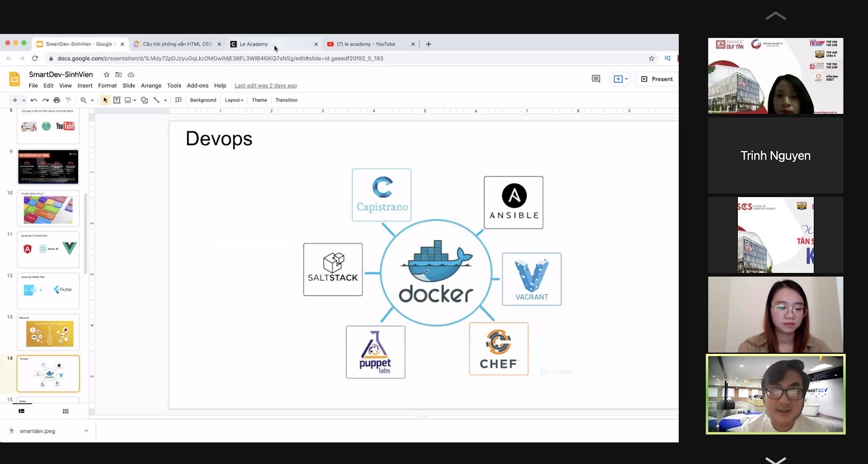Open the View menu
The width and height of the screenshot is (868, 464).
pyautogui.click(x=65, y=86)
